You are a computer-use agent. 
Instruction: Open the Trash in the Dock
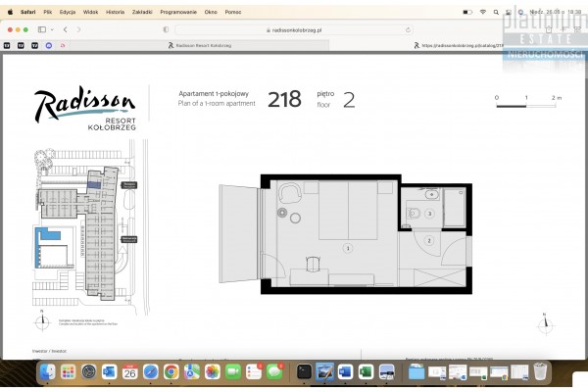541,371
